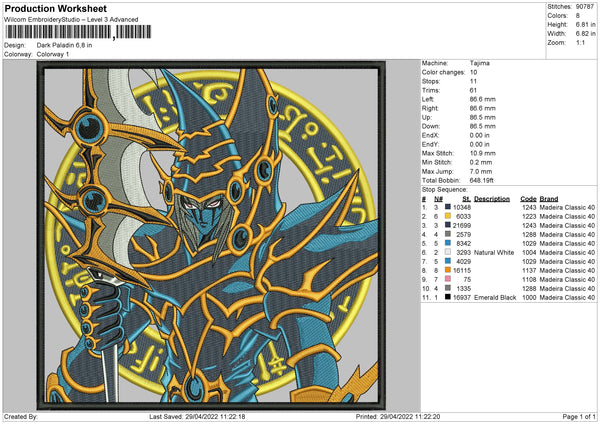Click the stitch count '6033' in stop 2

463,216
